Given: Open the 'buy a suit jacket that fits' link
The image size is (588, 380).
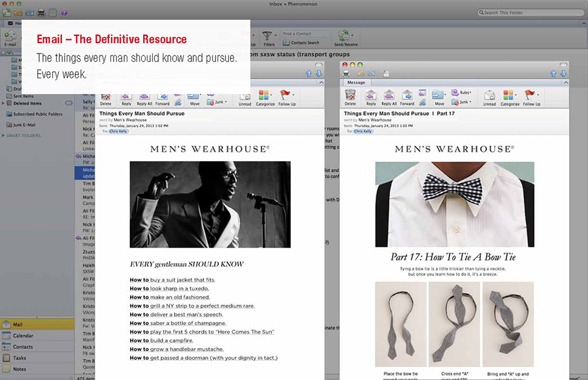Looking at the screenshot, I should point(183,279).
